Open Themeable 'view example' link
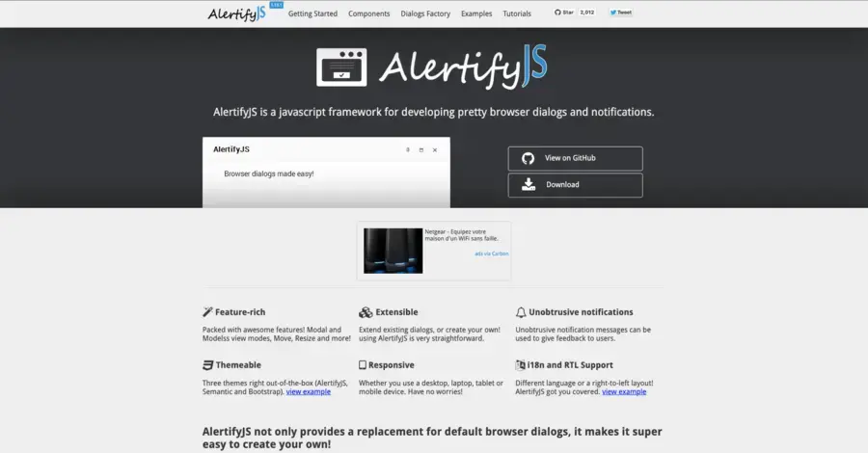Viewport: 868px width, 453px height. point(309,391)
